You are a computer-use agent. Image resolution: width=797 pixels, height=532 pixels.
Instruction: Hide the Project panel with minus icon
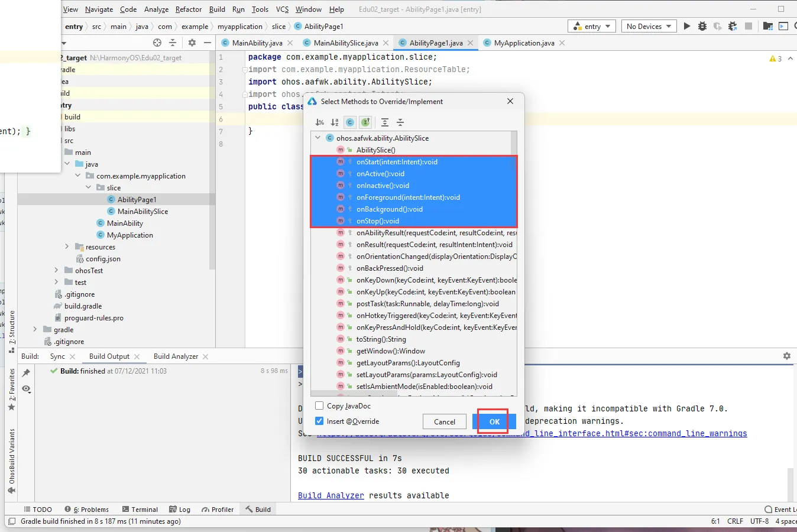208,43
